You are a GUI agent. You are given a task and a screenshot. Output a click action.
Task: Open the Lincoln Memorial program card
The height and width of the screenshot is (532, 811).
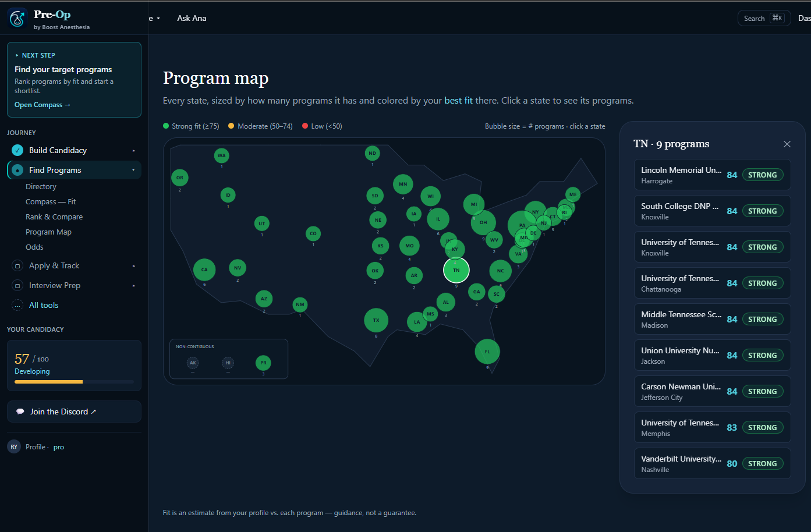click(713, 175)
